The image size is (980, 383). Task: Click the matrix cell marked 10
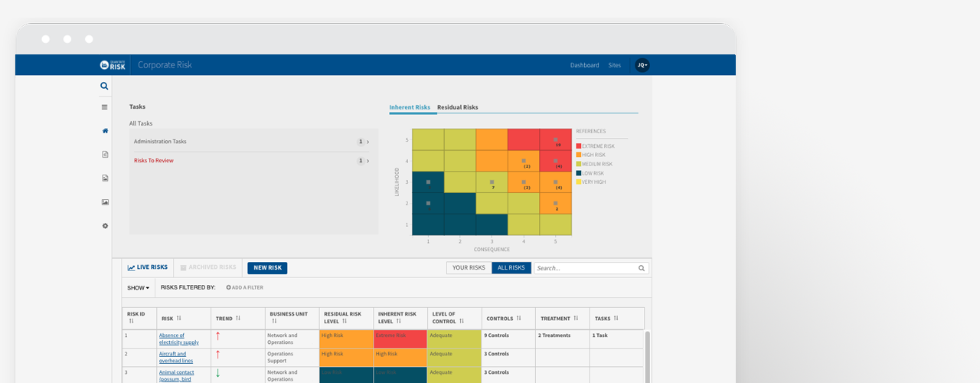point(556,139)
